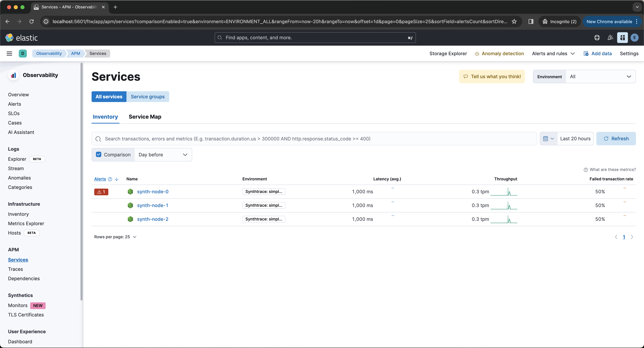Expand the Alerts and rules menu
Screen dimensions: 644x348
553,54
